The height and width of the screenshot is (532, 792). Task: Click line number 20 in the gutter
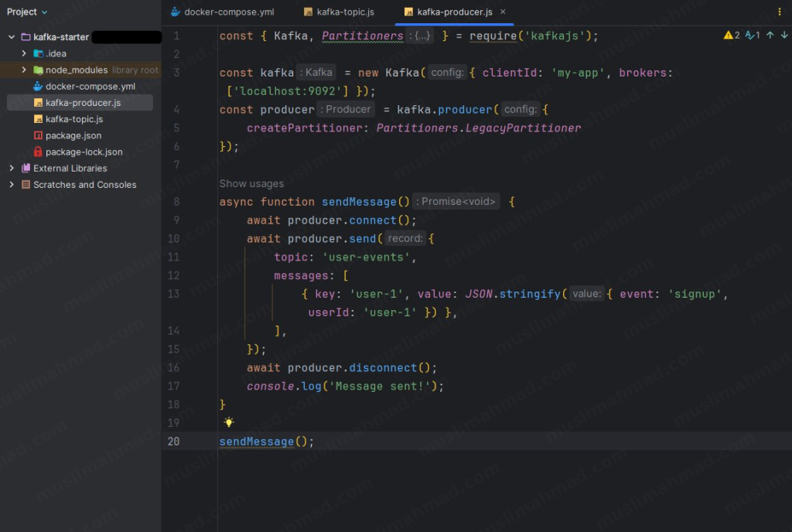(x=176, y=441)
